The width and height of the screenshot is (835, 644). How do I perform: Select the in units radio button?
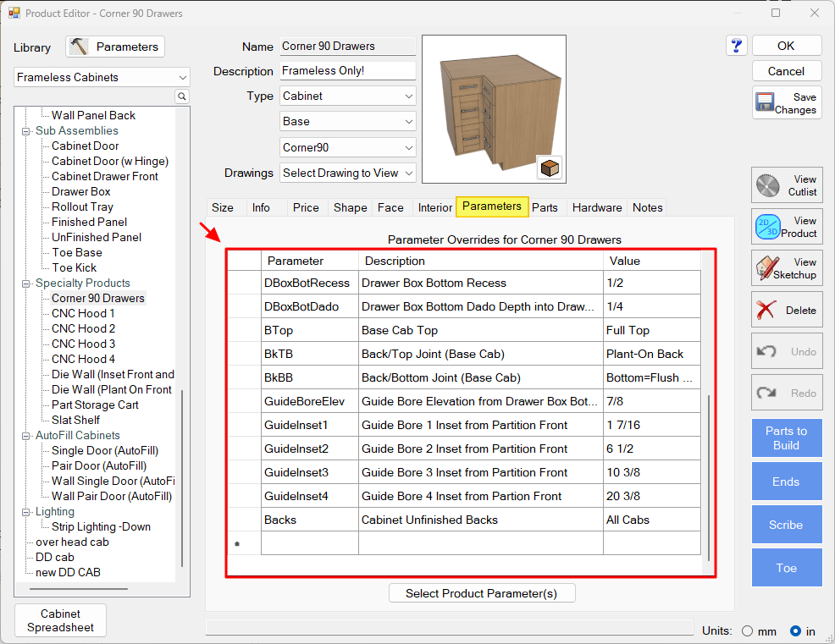coord(795,630)
